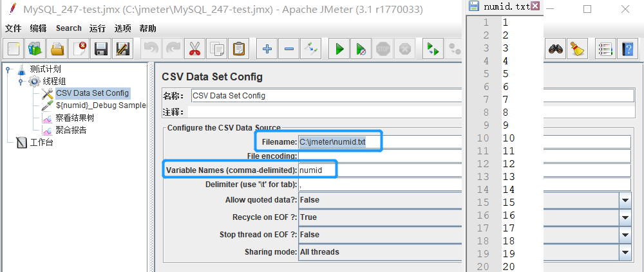
Task: Open the 帮助 menu
Action: pos(148,28)
